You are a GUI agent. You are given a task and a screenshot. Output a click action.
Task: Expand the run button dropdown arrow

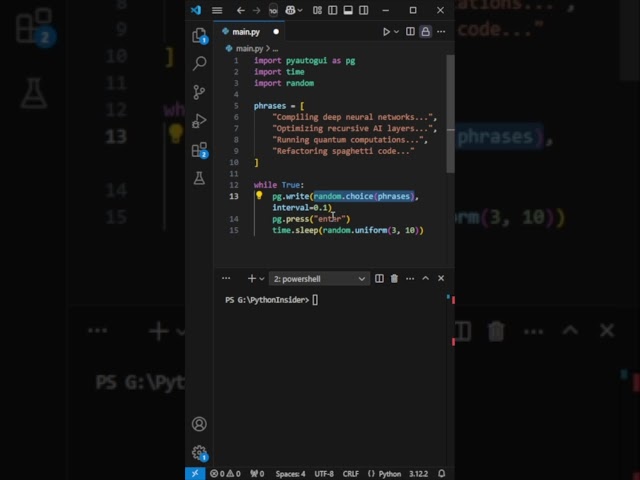tap(396, 32)
